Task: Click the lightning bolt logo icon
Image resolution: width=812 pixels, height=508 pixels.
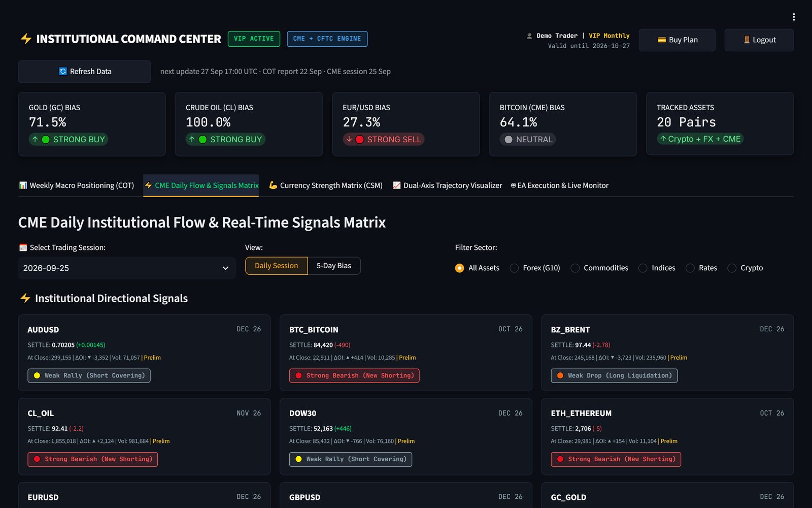Action: (25, 39)
